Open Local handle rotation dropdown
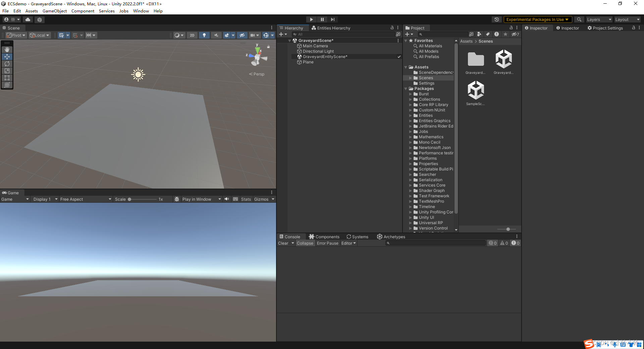 point(40,35)
